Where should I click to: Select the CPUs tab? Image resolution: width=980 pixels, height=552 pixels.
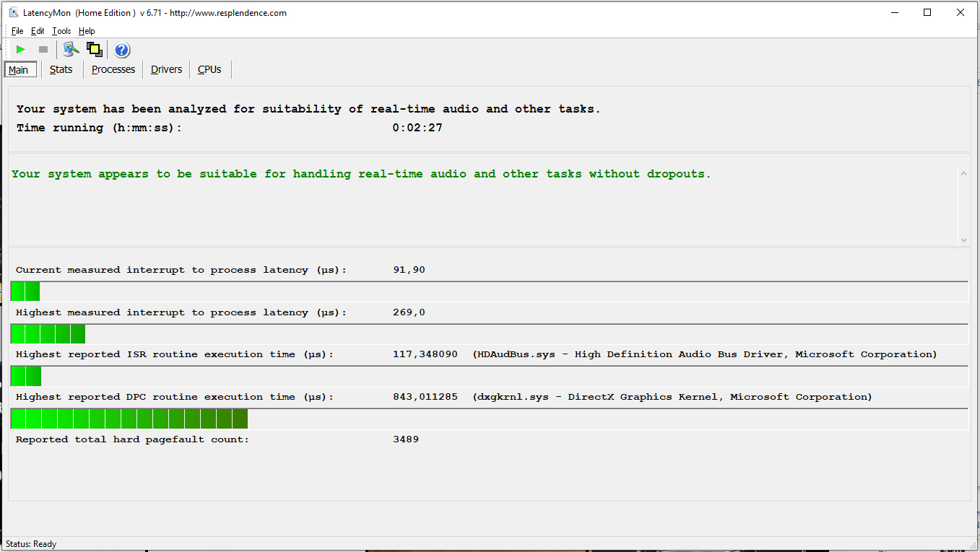(x=209, y=69)
